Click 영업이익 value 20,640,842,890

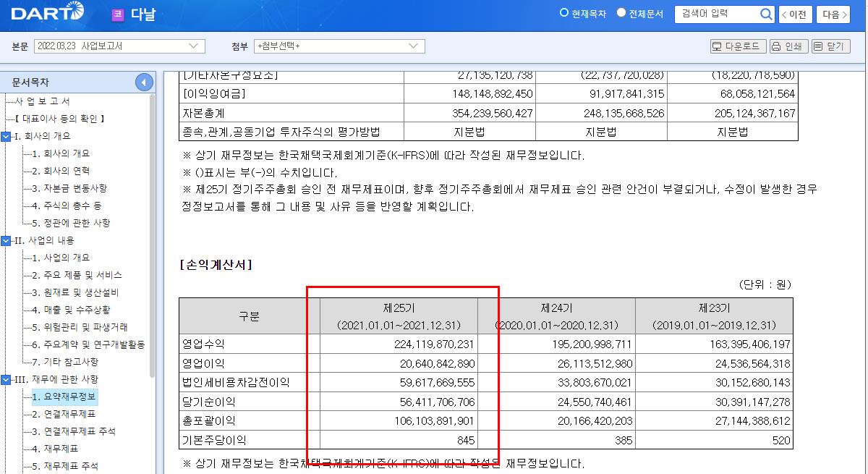tap(438, 363)
